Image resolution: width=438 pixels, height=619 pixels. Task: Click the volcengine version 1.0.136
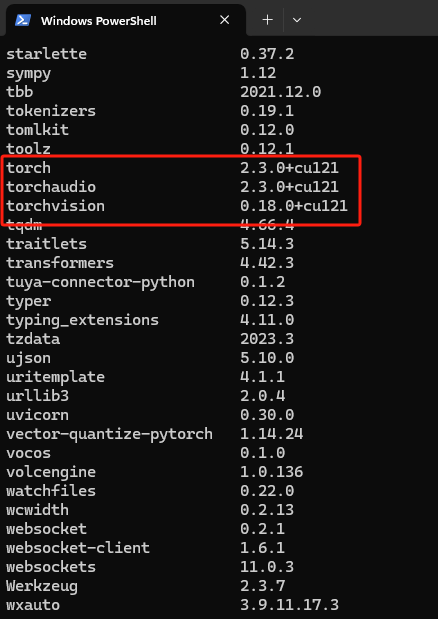click(x=271, y=472)
